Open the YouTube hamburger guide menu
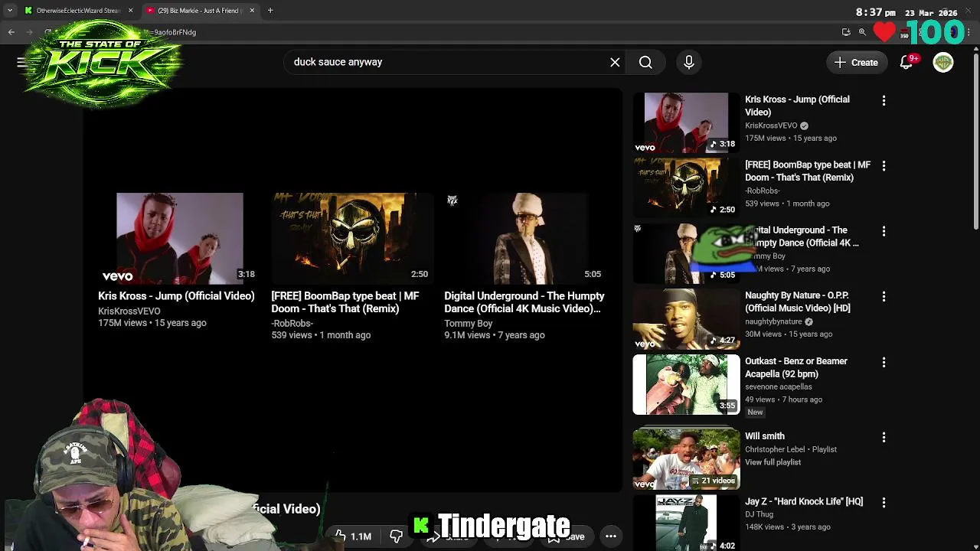Image resolution: width=980 pixels, height=551 pixels. [21, 62]
